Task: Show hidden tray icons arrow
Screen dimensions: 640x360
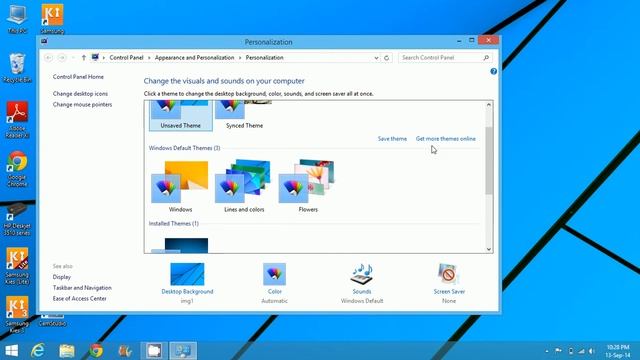Action: 547,351
